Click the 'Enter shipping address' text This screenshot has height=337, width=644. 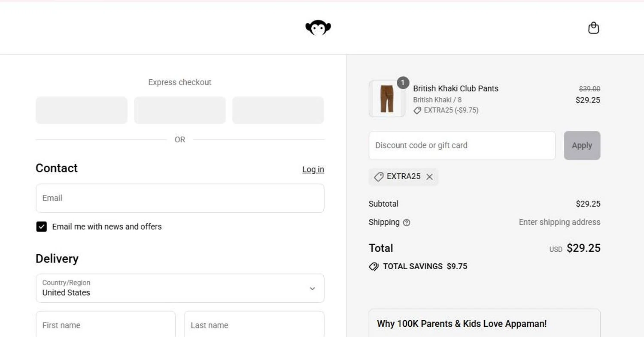(559, 222)
